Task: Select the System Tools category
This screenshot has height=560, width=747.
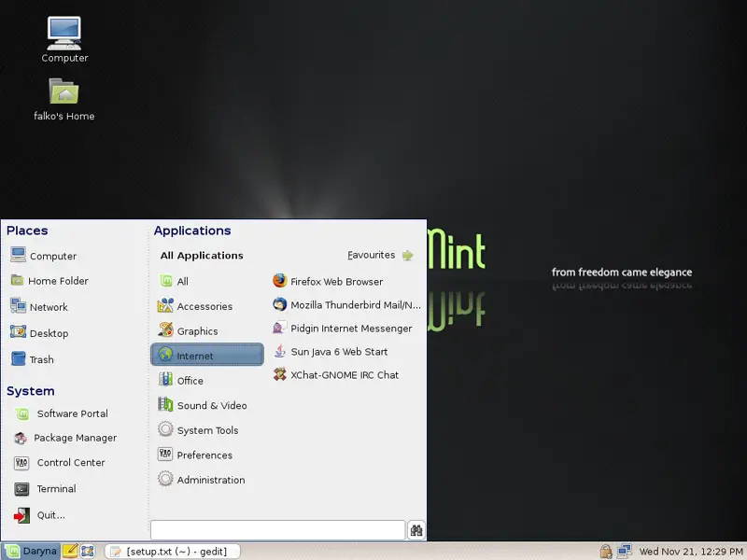Action: tap(207, 430)
